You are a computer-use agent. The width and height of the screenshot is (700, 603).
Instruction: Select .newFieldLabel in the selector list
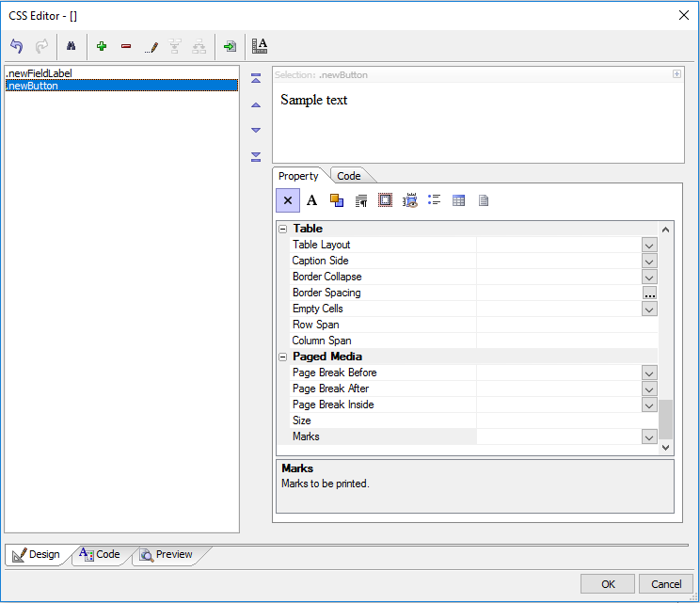121,73
